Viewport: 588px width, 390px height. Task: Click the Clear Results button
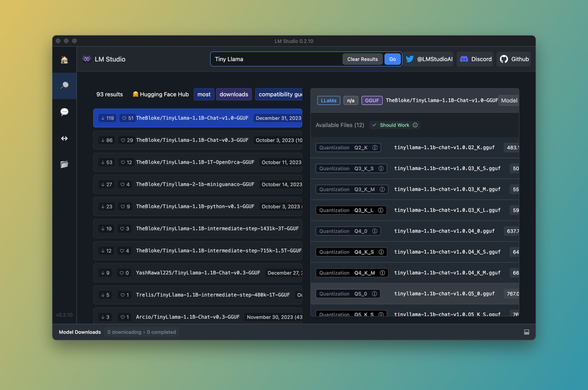coord(362,59)
